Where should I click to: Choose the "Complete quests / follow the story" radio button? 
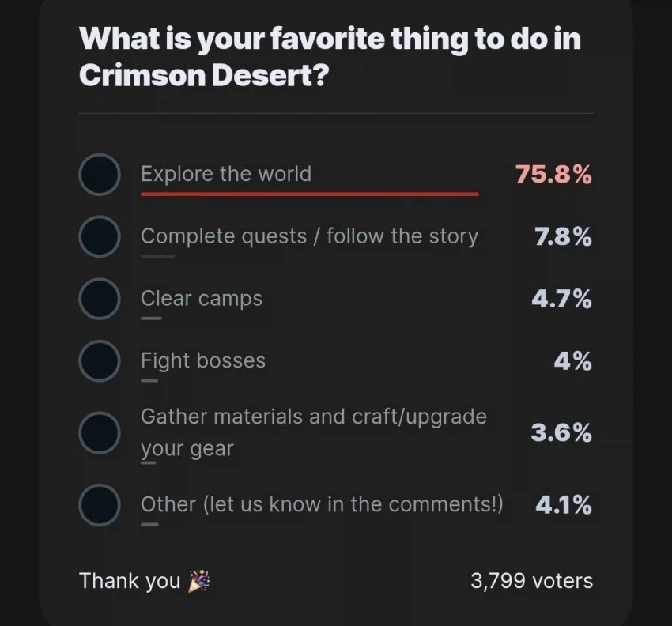click(100, 236)
